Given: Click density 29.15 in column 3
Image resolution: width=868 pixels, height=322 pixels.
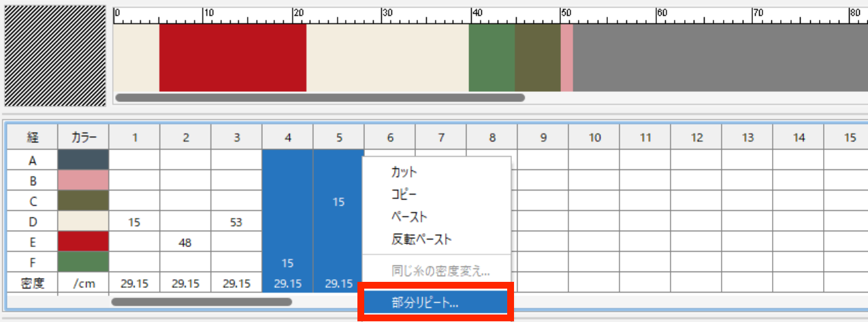Looking at the screenshot, I should [237, 283].
